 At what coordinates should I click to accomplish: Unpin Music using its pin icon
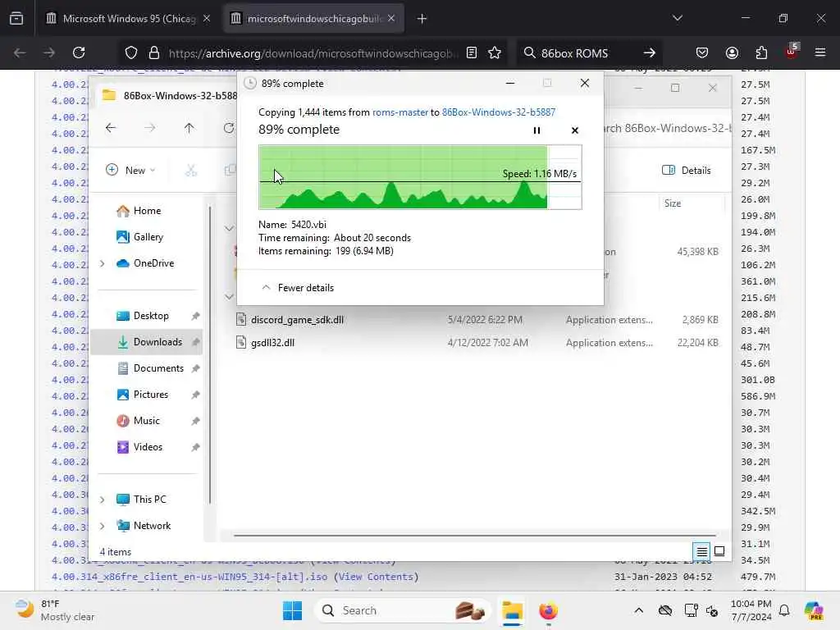195,421
